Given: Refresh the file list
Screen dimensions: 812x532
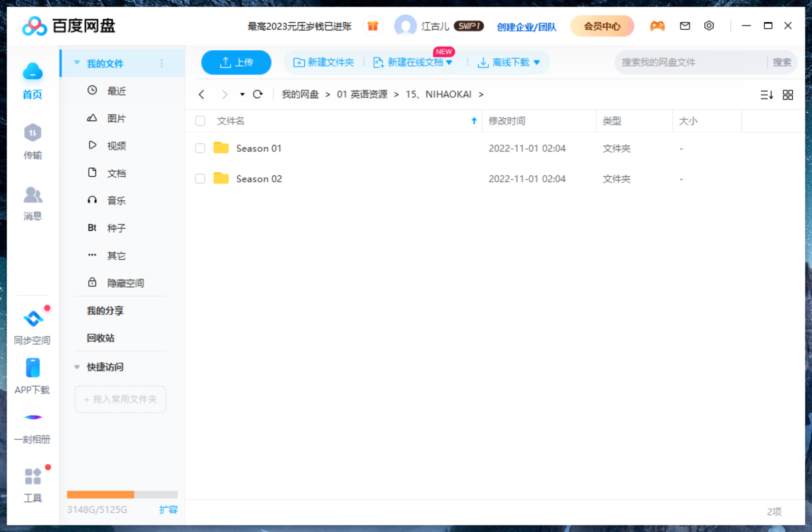Looking at the screenshot, I should (258, 94).
